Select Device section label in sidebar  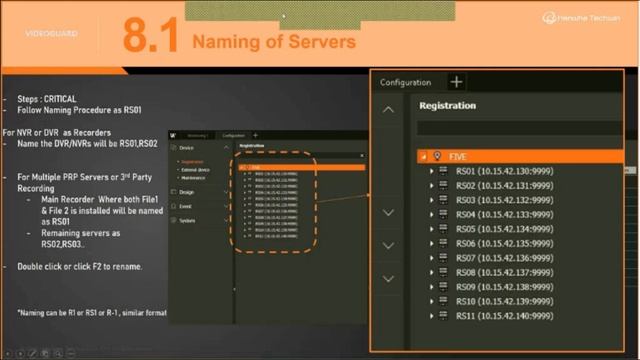(x=187, y=148)
